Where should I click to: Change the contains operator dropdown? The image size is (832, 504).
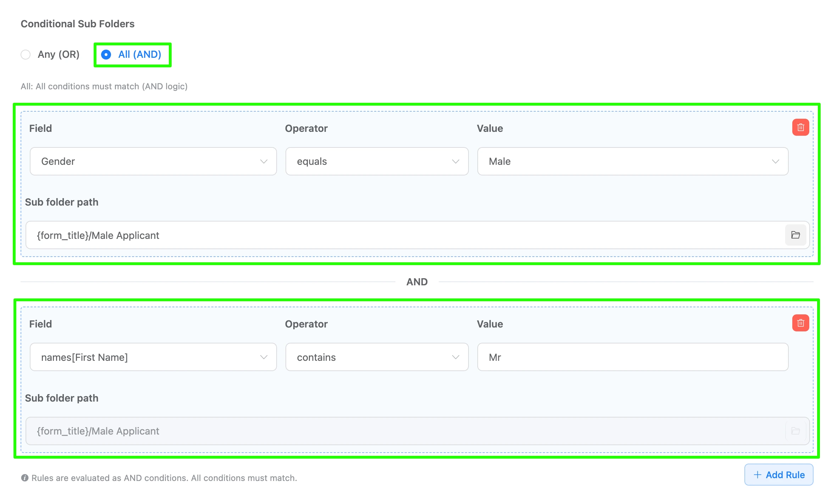[x=377, y=357]
